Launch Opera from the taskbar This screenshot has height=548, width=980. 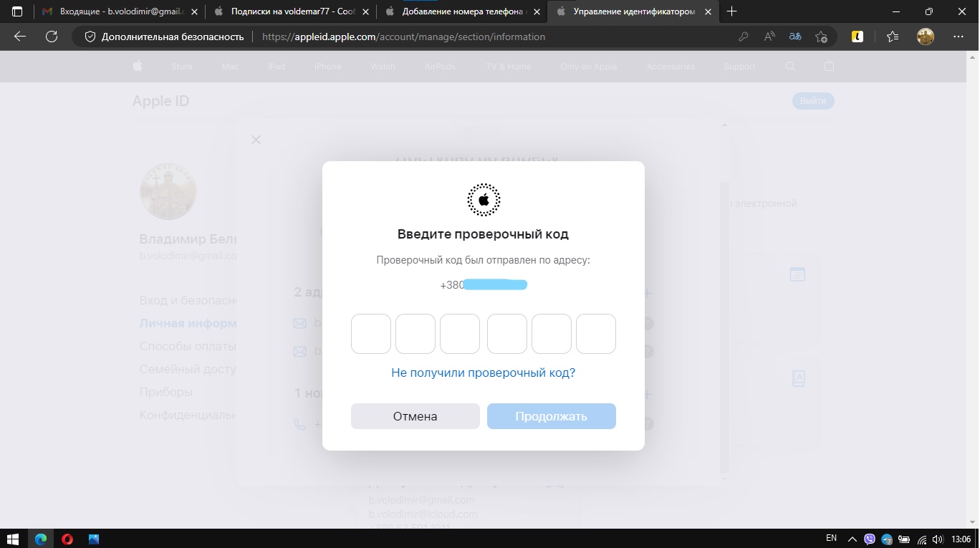click(67, 539)
